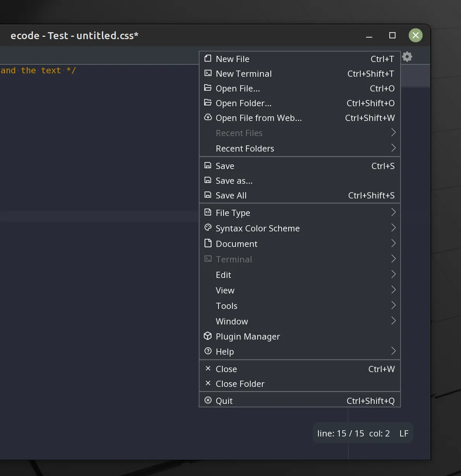Expand the Recent Files submenu
The height and width of the screenshot is (476, 461).
pos(393,133)
